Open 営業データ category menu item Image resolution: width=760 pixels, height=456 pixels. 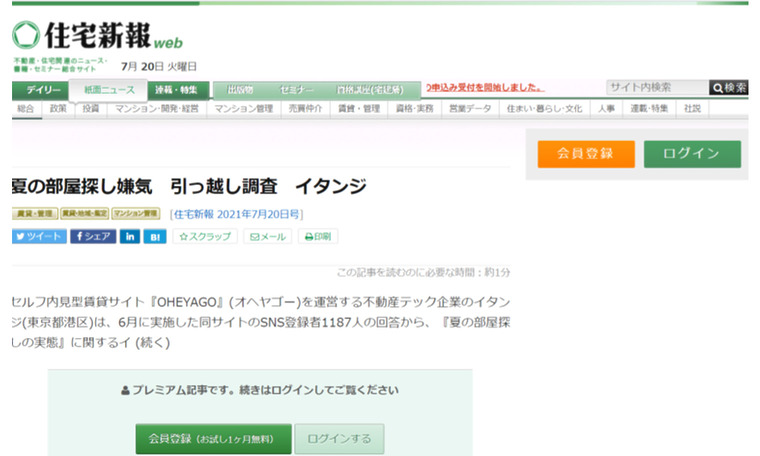coord(470,108)
